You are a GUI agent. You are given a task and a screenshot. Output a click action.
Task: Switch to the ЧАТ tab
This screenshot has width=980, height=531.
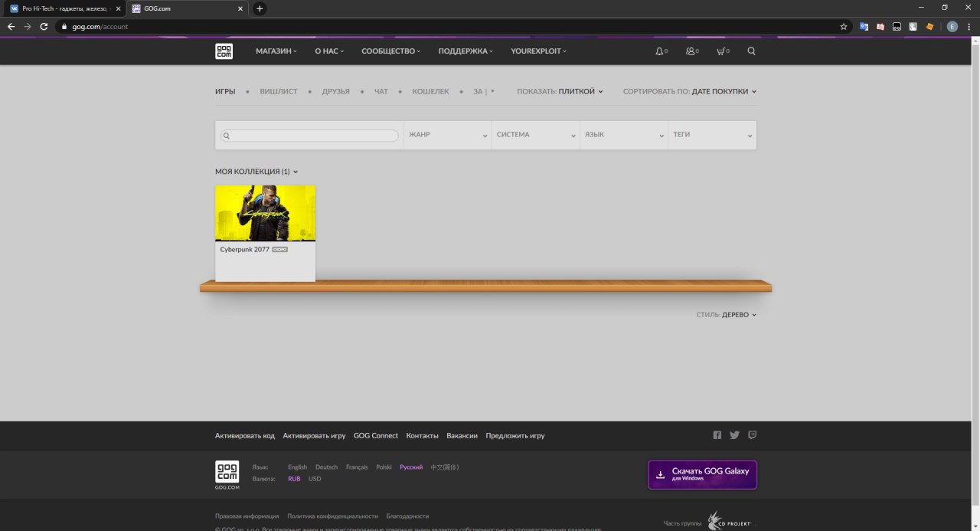click(x=381, y=91)
